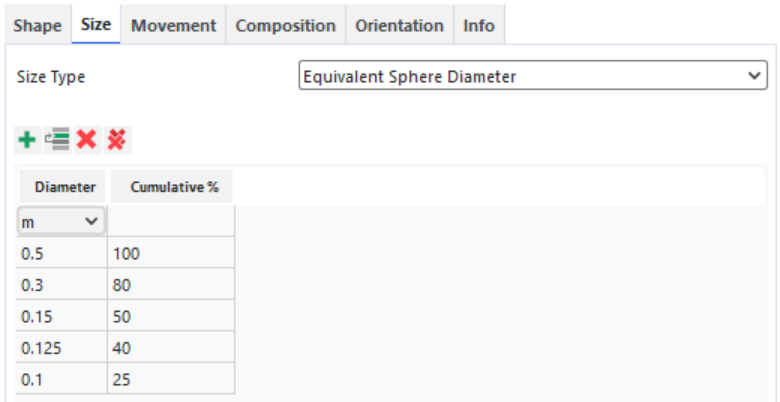
Task: Select the Info tab
Action: click(x=478, y=26)
